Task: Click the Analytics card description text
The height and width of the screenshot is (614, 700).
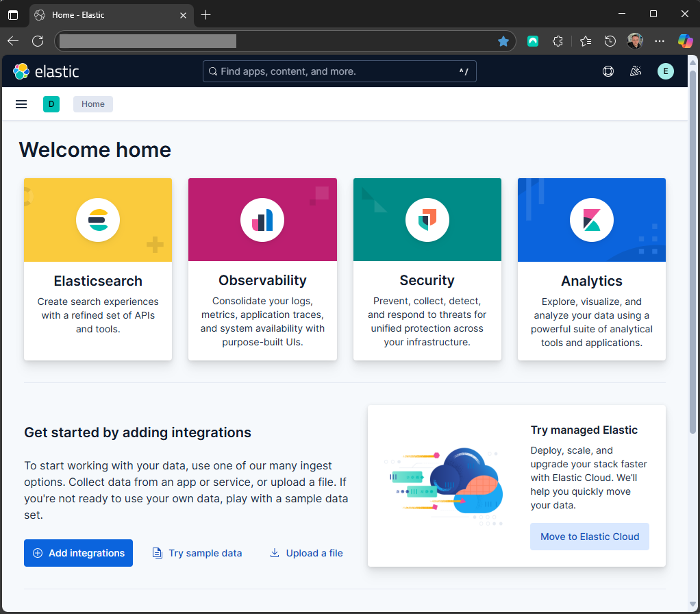Action: point(592,322)
